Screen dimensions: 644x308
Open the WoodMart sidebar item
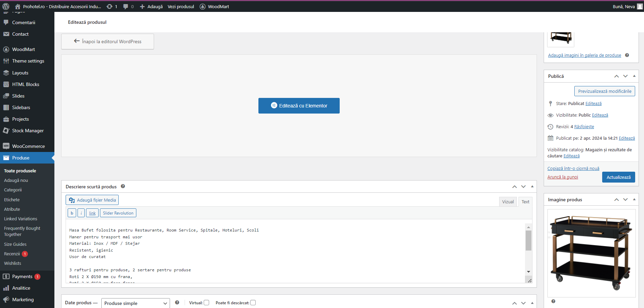pos(23,49)
